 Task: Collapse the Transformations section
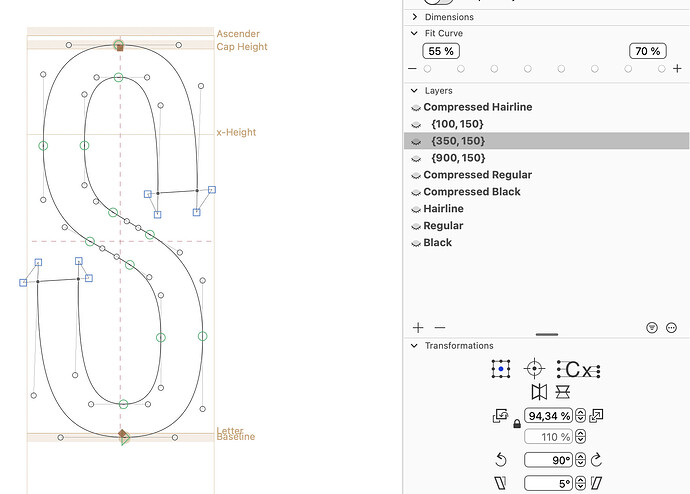(x=415, y=346)
